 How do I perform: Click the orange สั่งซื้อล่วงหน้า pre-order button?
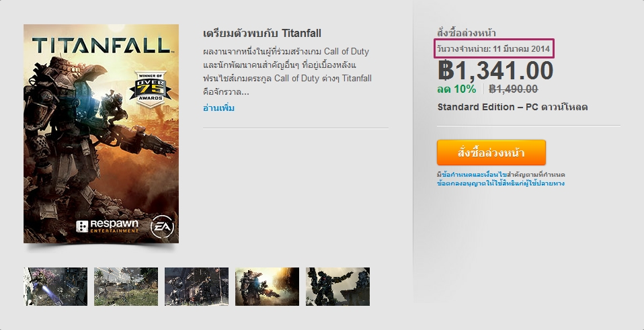tap(491, 153)
